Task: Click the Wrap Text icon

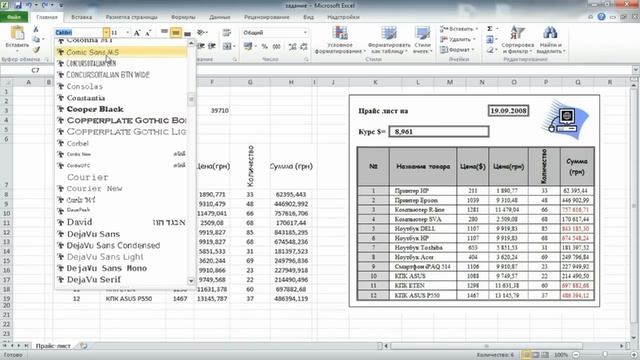Action: pos(227,33)
